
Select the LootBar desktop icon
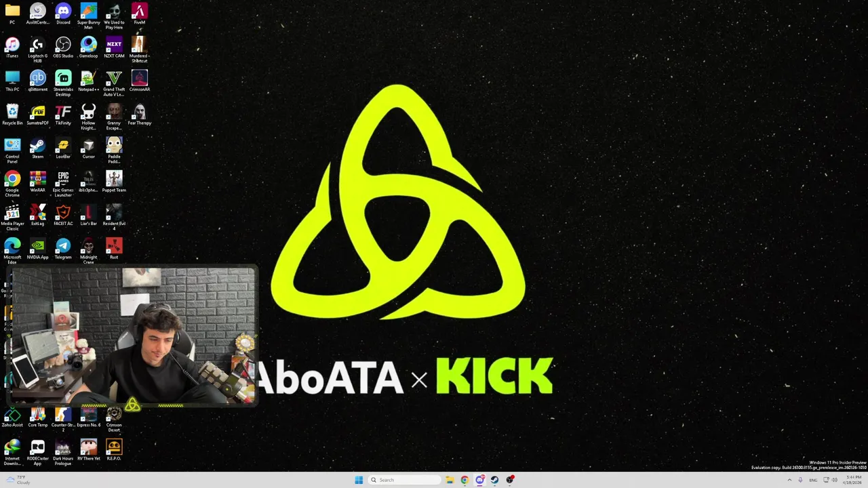pyautogui.click(x=63, y=148)
